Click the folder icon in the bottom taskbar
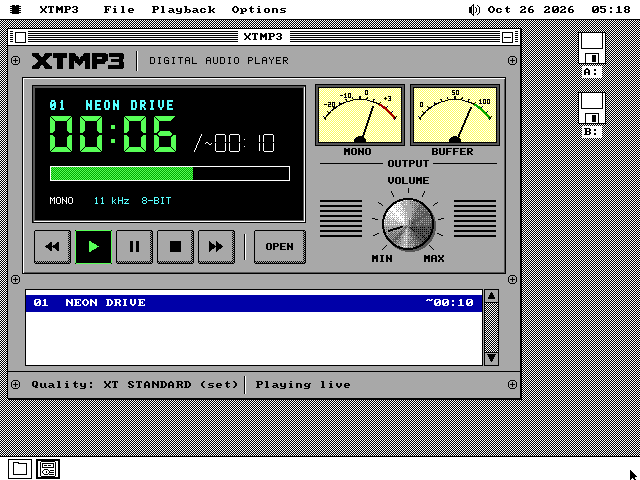 (x=20, y=469)
